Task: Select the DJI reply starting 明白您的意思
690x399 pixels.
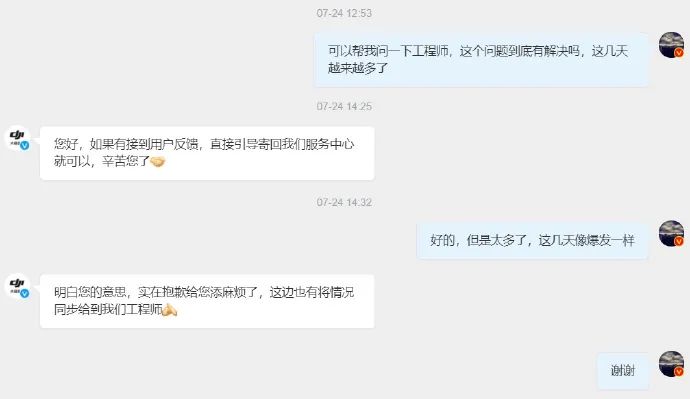Action: (207, 301)
